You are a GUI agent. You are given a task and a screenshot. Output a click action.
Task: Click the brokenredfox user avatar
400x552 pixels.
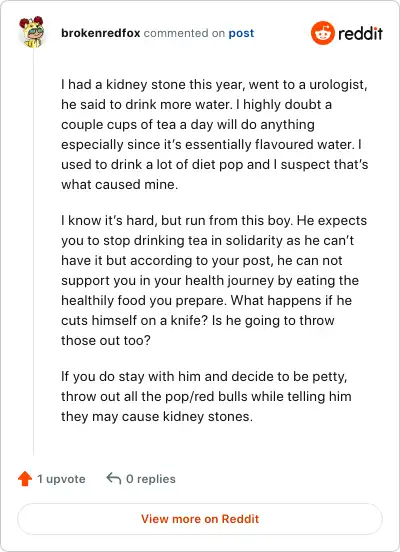pyautogui.click(x=32, y=32)
